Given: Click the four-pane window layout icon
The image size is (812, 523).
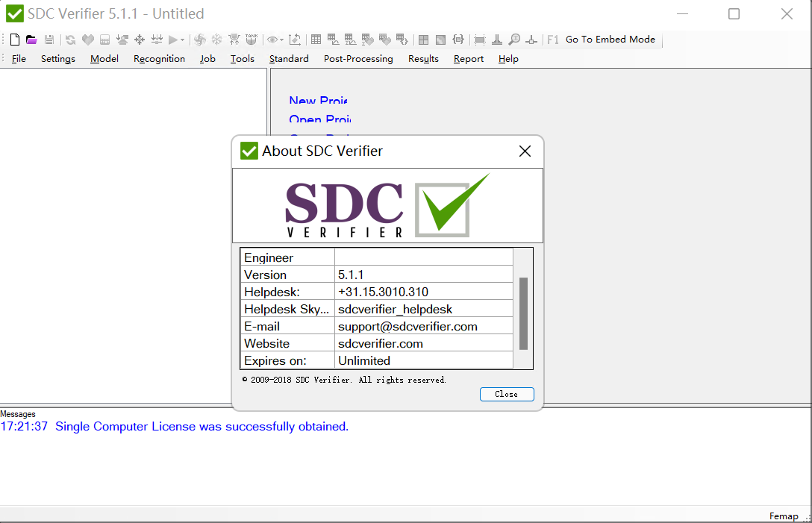Looking at the screenshot, I should (x=424, y=40).
